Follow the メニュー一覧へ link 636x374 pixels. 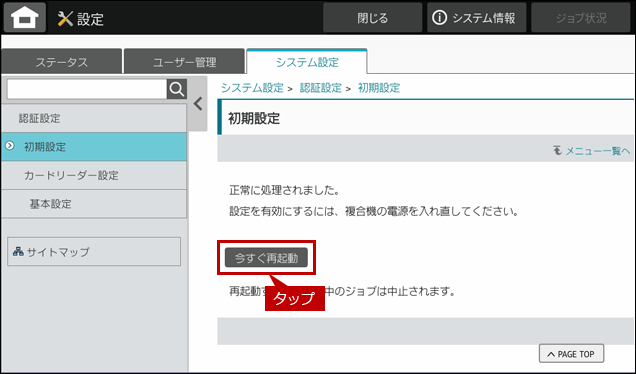click(x=598, y=151)
